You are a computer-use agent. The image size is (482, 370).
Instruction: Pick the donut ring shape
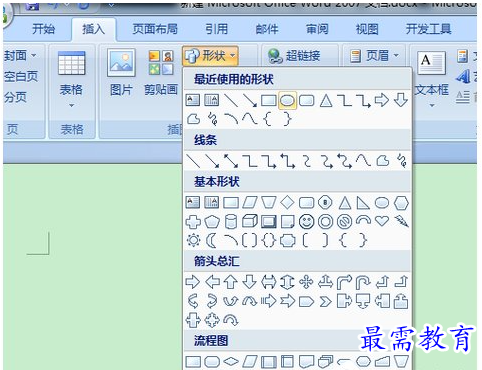(x=325, y=222)
